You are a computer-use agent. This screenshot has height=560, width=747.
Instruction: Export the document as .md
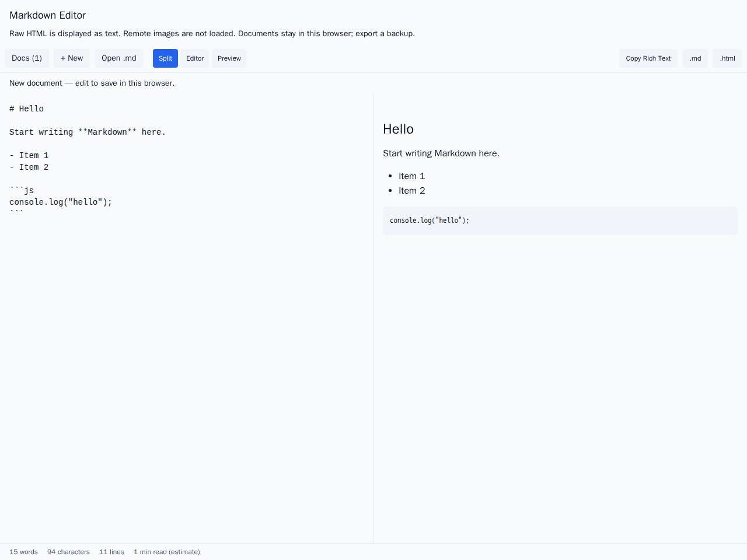[695, 58]
